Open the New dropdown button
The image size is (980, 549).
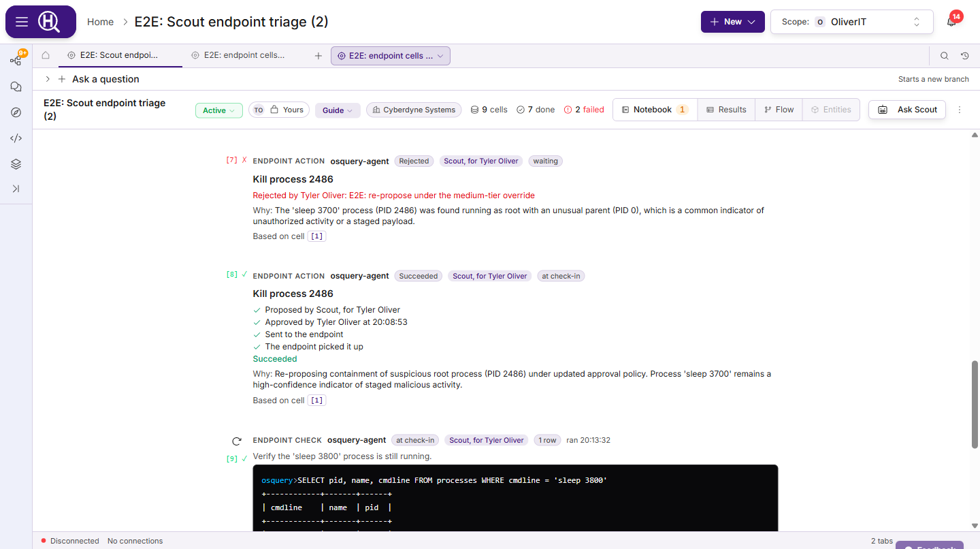(x=733, y=22)
